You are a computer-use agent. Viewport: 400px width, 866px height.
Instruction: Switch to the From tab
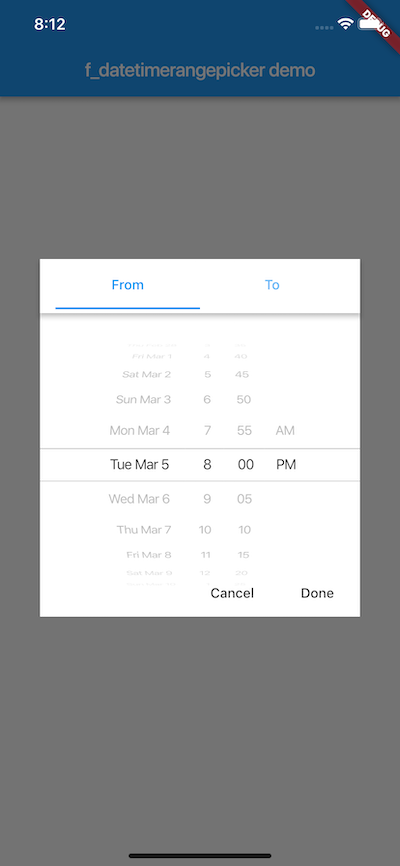click(128, 285)
